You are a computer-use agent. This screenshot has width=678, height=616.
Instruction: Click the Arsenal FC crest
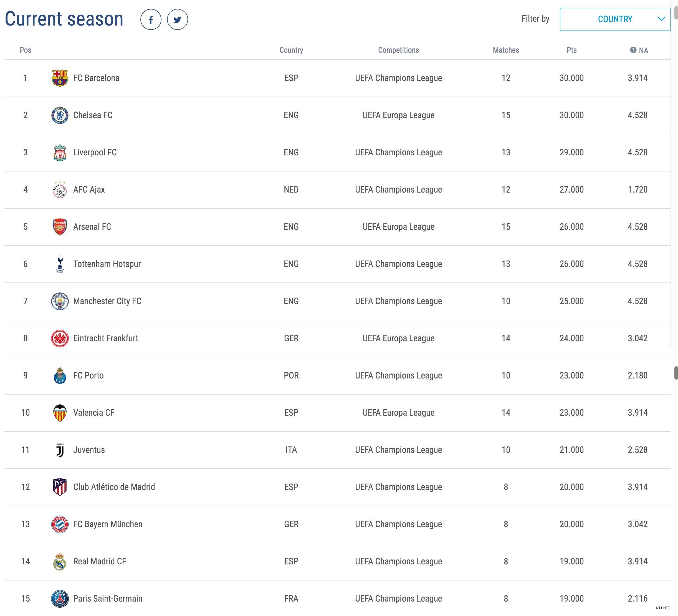click(x=60, y=227)
